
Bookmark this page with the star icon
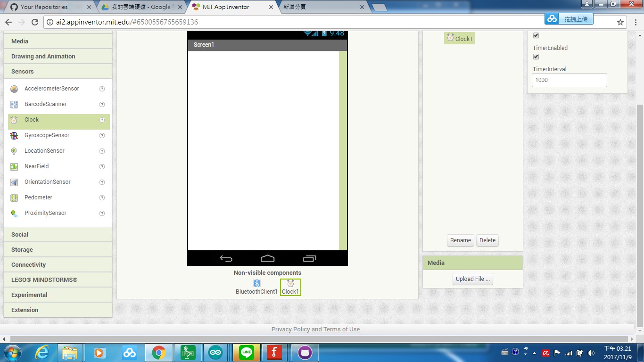(x=620, y=22)
